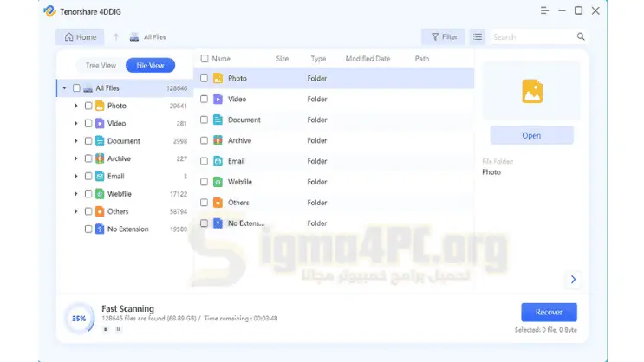
Task: Click the large photo preview thumbnail
Action: click(x=532, y=91)
